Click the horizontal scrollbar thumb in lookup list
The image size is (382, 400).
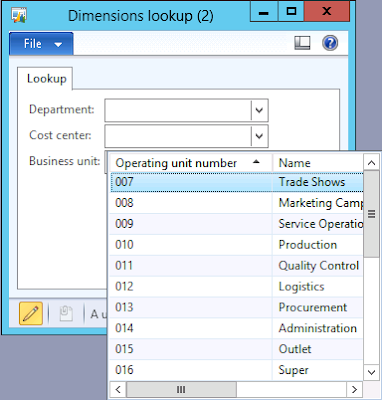tap(182, 389)
